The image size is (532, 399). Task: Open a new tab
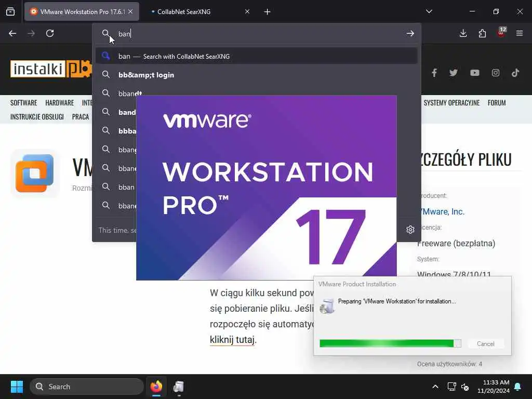point(268,12)
